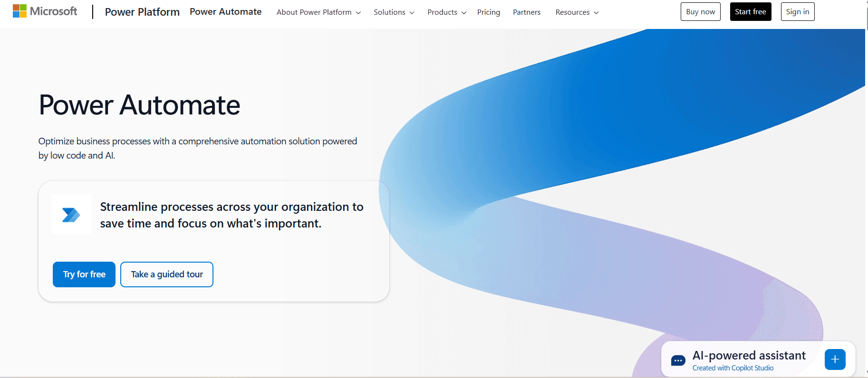The image size is (868, 378).
Task: Open the Power Platform home link
Action: 142,12
